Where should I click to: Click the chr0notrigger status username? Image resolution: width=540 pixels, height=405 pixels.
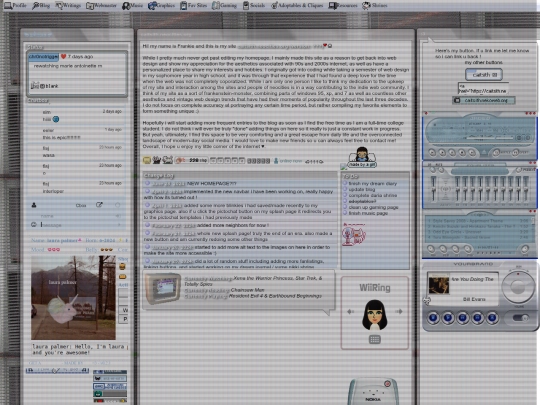coord(43,56)
